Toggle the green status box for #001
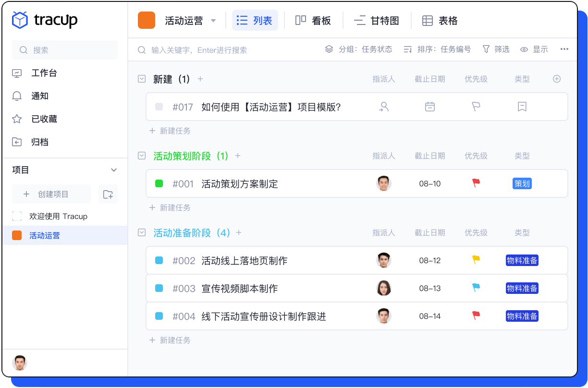This screenshot has width=588, height=388. click(x=159, y=183)
